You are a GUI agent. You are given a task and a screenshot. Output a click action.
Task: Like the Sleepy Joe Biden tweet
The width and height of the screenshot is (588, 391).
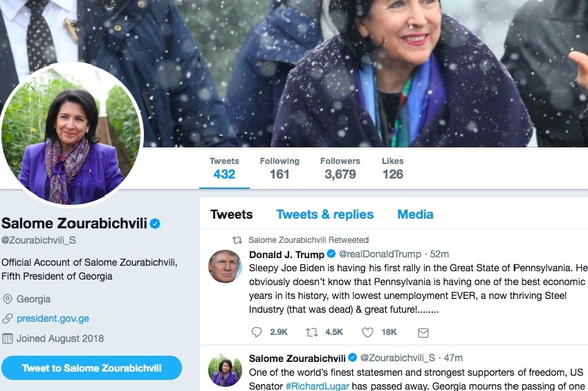point(369,332)
